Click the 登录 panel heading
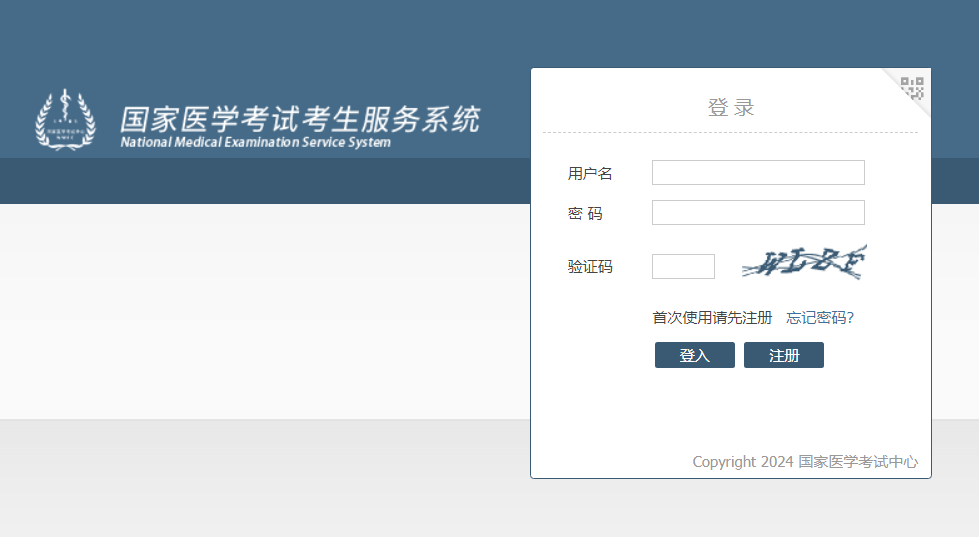The height and width of the screenshot is (537, 979). pyautogui.click(x=731, y=108)
